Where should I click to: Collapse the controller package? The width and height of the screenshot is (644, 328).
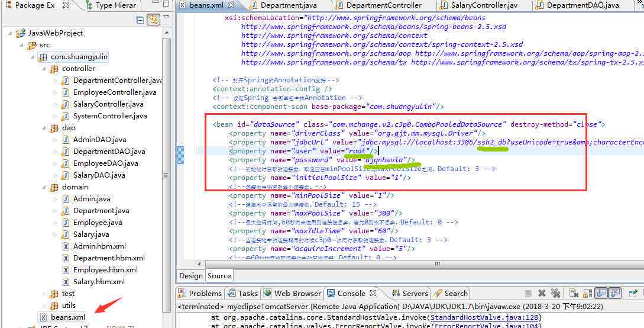(44, 69)
